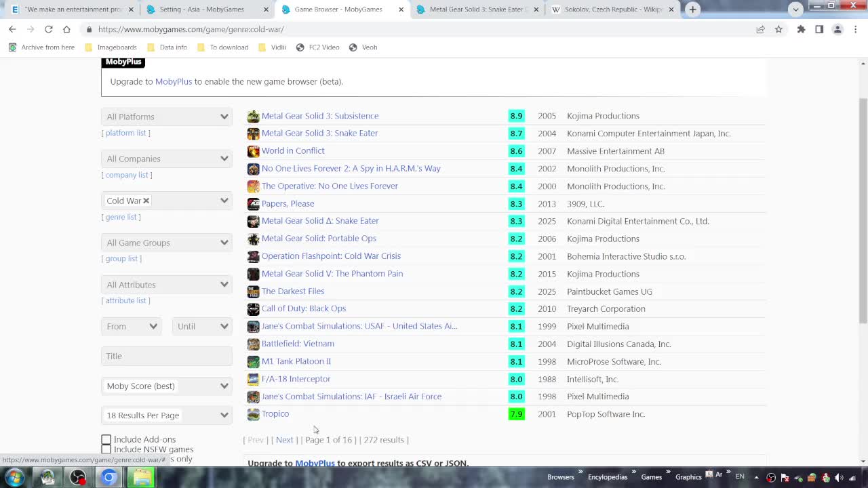Viewport: 868px width, 488px height.
Task: Open the Veoh bookmark
Action: click(363, 47)
